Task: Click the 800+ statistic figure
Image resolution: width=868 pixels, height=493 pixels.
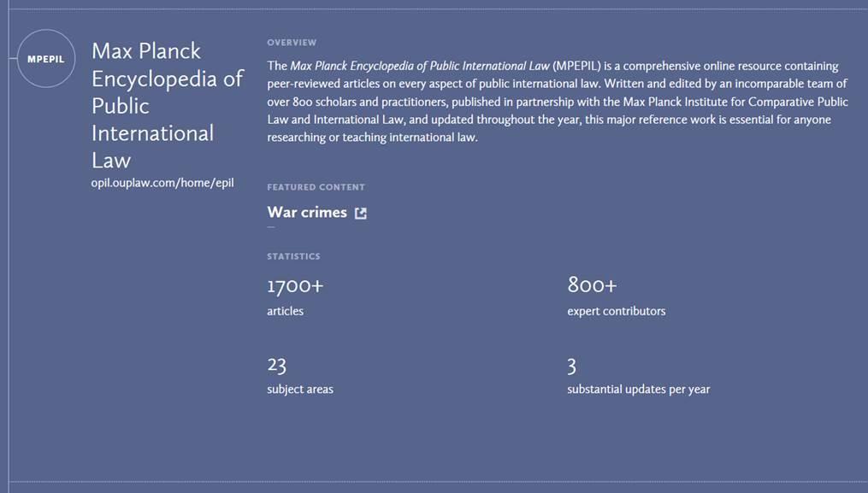Action: click(592, 285)
